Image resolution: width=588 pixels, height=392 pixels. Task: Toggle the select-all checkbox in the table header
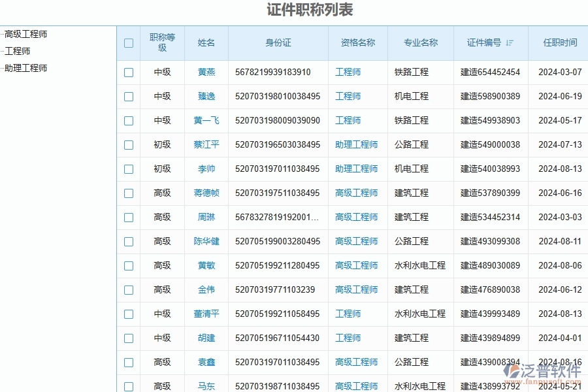point(128,42)
